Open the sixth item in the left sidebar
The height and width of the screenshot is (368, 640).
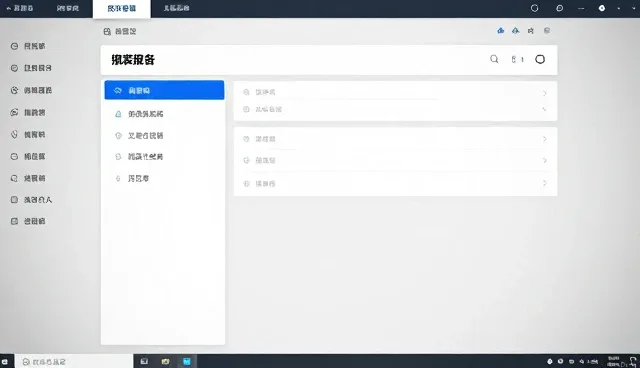pos(28,156)
